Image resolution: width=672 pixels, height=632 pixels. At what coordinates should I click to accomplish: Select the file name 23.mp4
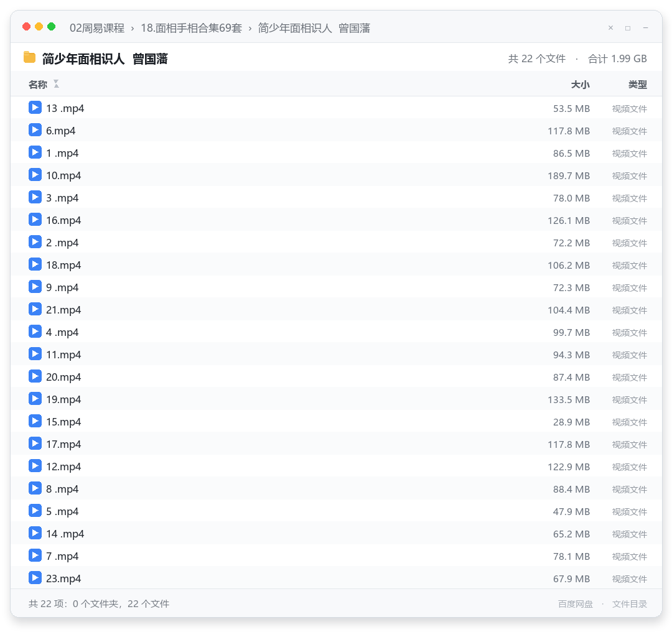point(63,579)
